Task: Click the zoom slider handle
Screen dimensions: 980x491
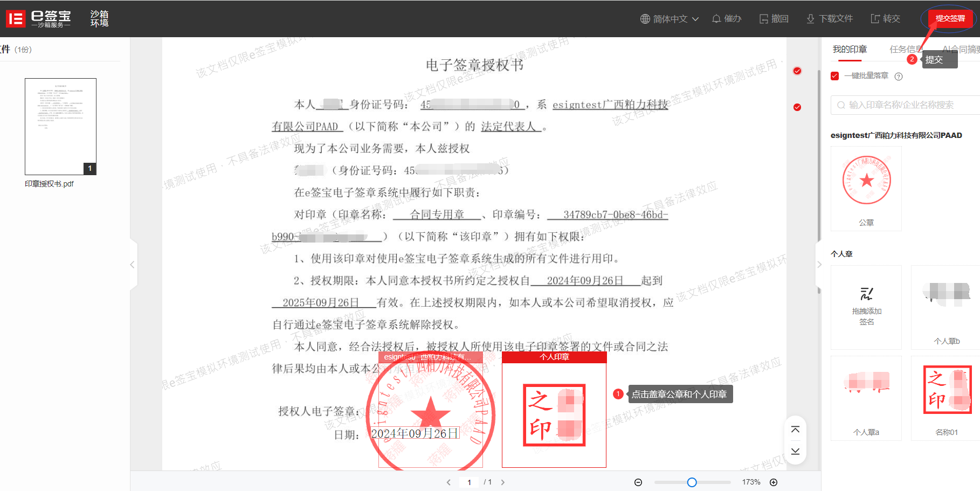Action: [692, 482]
